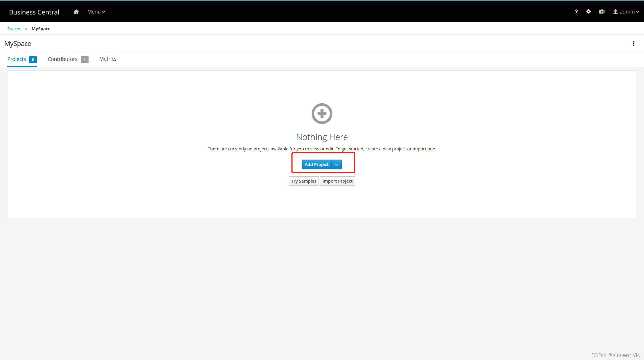The height and width of the screenshot is (360, 644).
Task: Open the briefcase admin tools icon
Action: point(602,12)
